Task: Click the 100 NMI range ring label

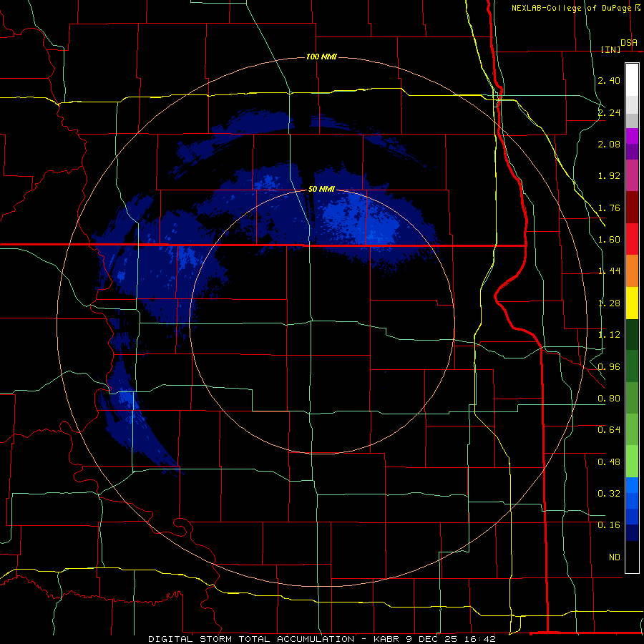Action: pyautogui.click(x=321, y=57)
